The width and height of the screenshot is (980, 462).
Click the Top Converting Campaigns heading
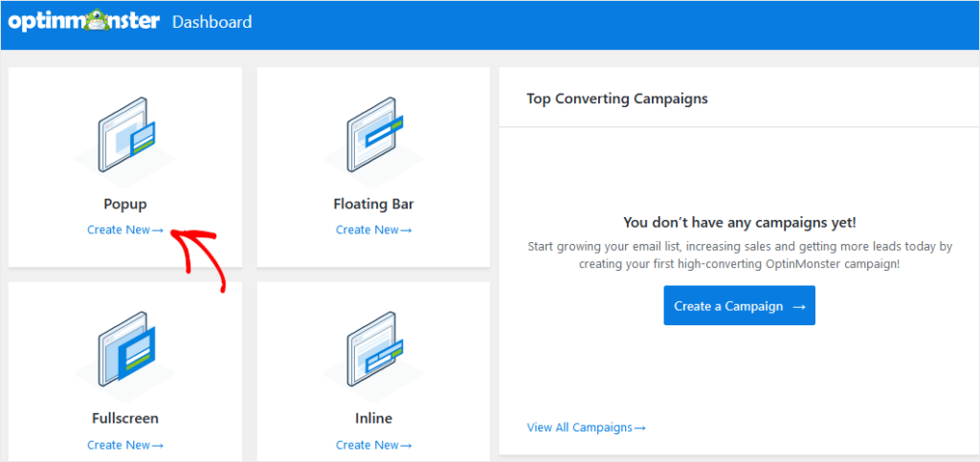617,99
